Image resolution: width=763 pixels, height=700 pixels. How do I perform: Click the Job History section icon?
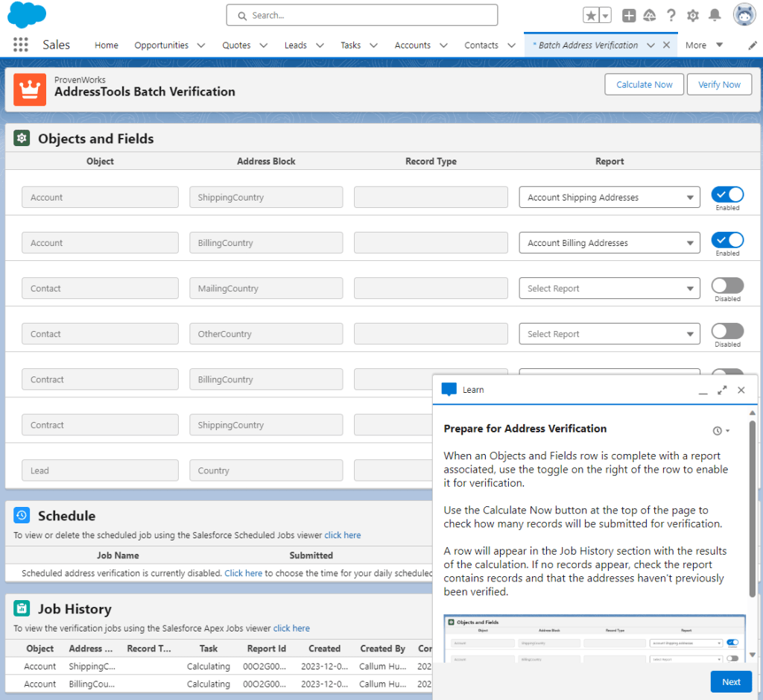coord(22,608)
